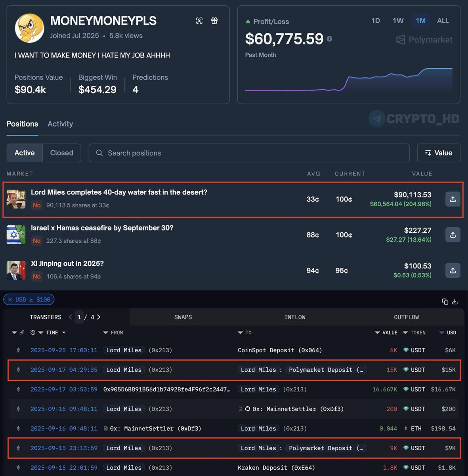Open the USD column filter
Image resolution: width=468 pixels, height=476 pixels.
tap(442, 332)
